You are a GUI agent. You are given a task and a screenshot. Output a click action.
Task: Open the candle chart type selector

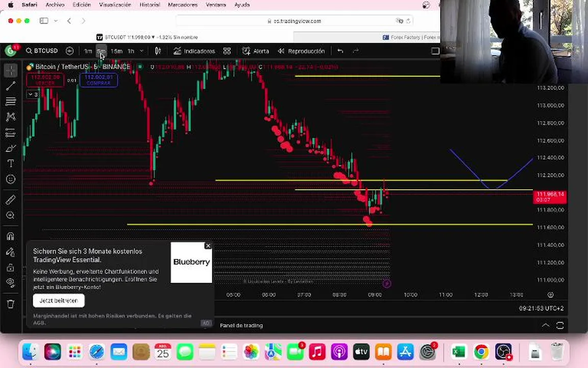pos(158,51)
